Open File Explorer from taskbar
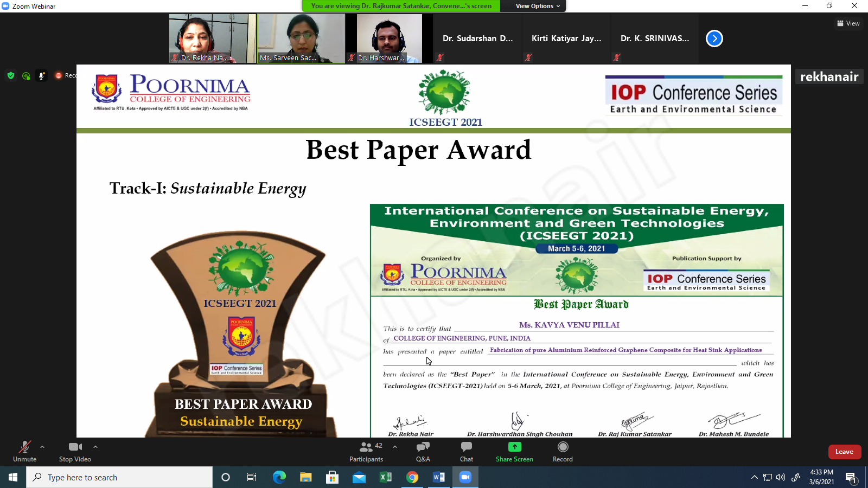The image size is (868, 488). (305, 477)
